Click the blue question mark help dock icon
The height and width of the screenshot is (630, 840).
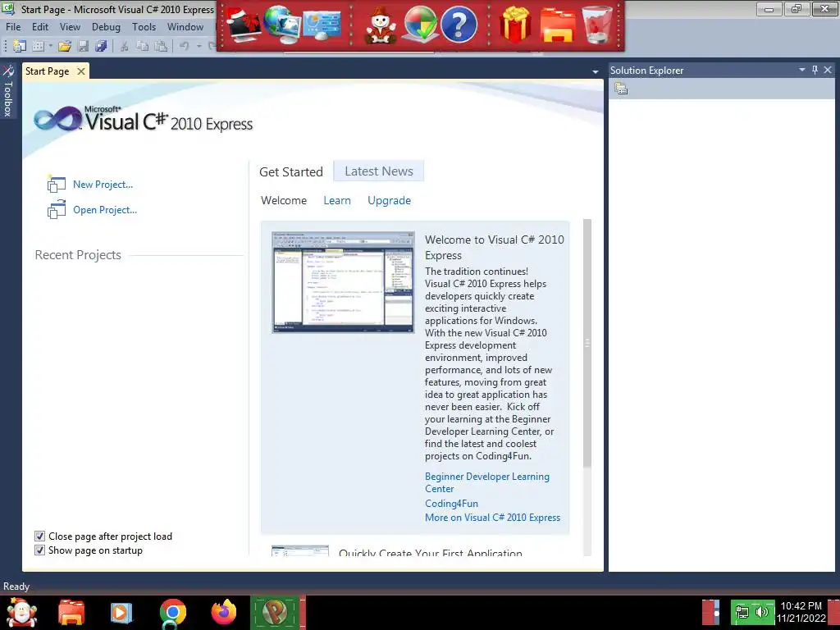point(459,25)
